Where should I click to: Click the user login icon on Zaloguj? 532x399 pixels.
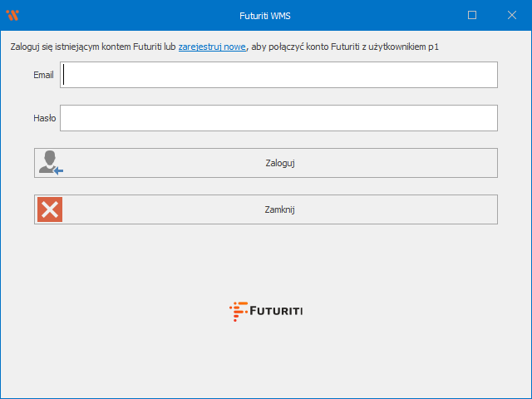50,163
